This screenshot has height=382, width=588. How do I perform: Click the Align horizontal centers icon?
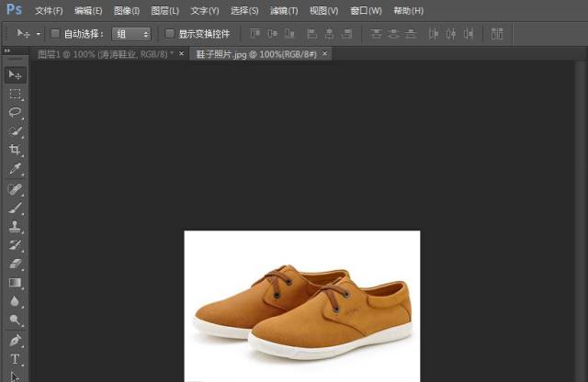[330, 34]
